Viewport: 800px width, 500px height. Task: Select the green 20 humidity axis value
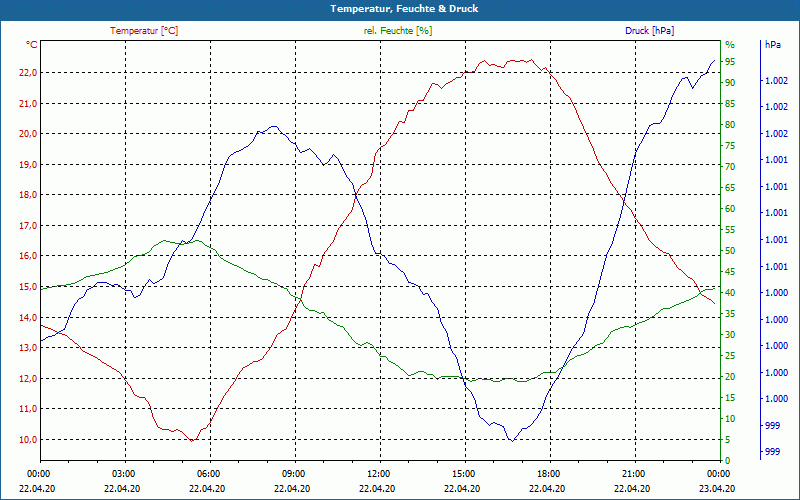pyautogui.click(x=730, y=377)
